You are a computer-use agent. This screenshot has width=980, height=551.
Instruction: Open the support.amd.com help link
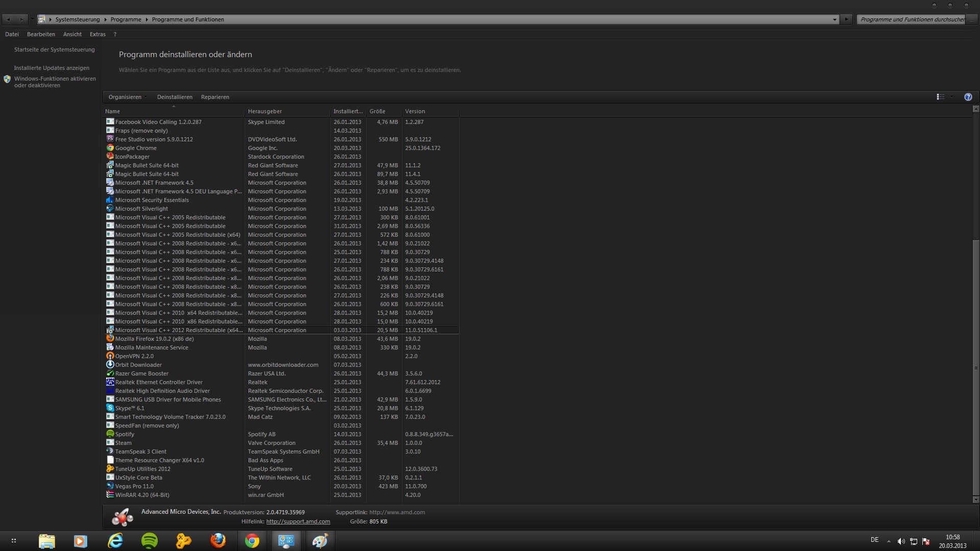tap(298, 521)
